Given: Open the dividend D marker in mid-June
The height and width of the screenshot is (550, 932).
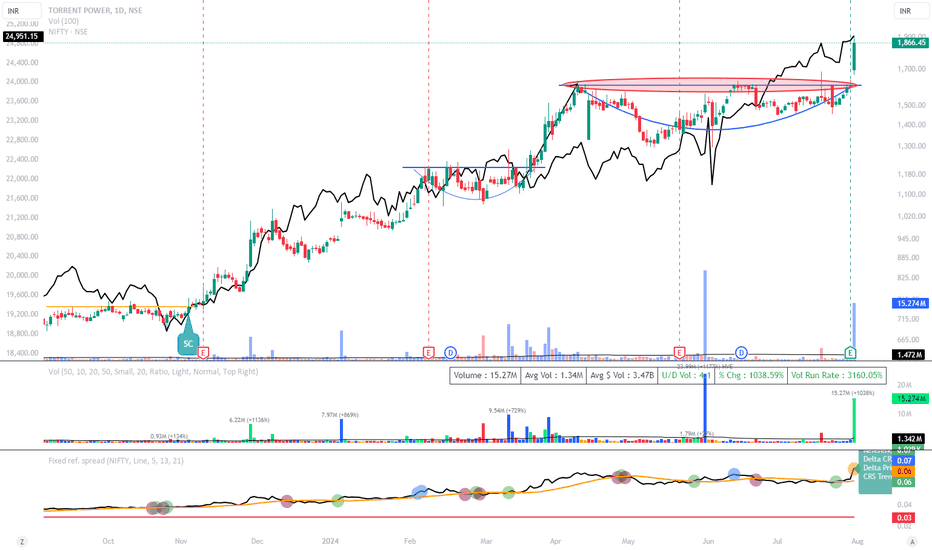Looking at the screenshot, I should point(741,353).
